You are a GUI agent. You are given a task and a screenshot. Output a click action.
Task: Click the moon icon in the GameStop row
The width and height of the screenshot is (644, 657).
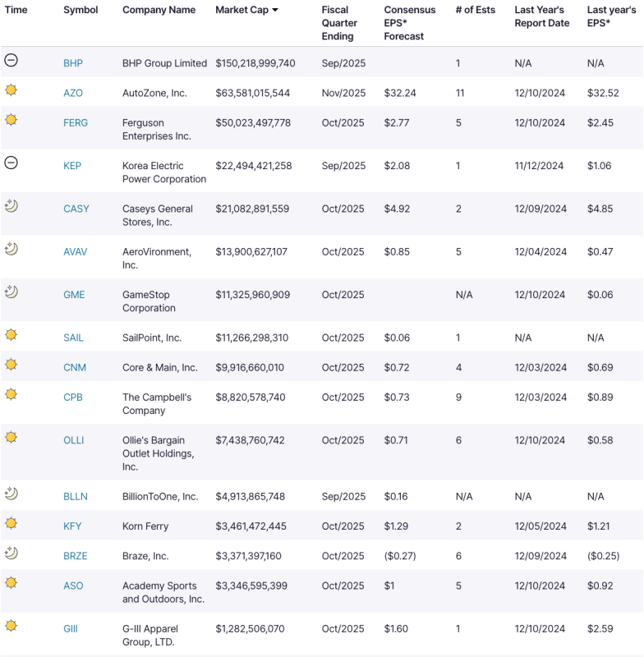coord(11,292)
